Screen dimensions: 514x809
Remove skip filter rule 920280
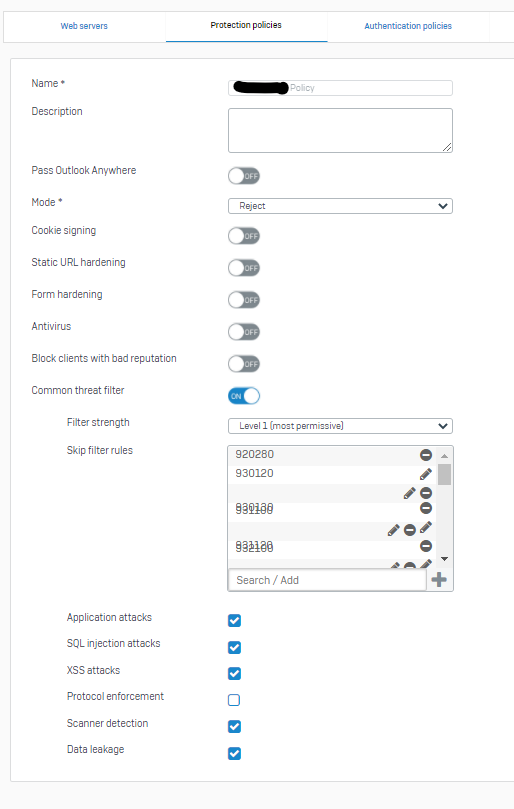click(426, 455)
